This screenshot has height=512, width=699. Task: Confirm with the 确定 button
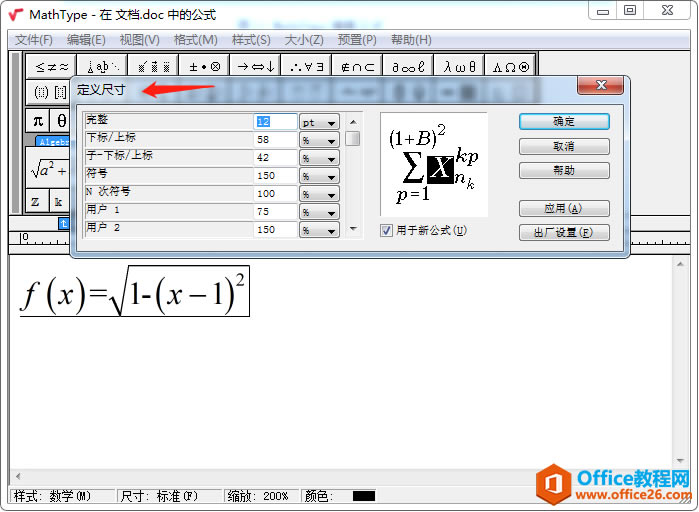point(564,121)
